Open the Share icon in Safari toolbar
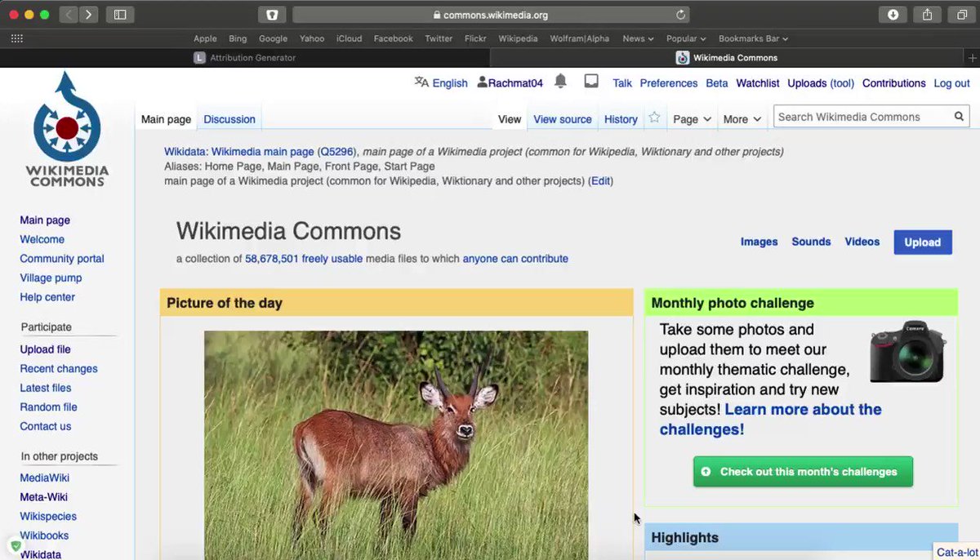This screenshot has height=560, width=980. point(928,15)
